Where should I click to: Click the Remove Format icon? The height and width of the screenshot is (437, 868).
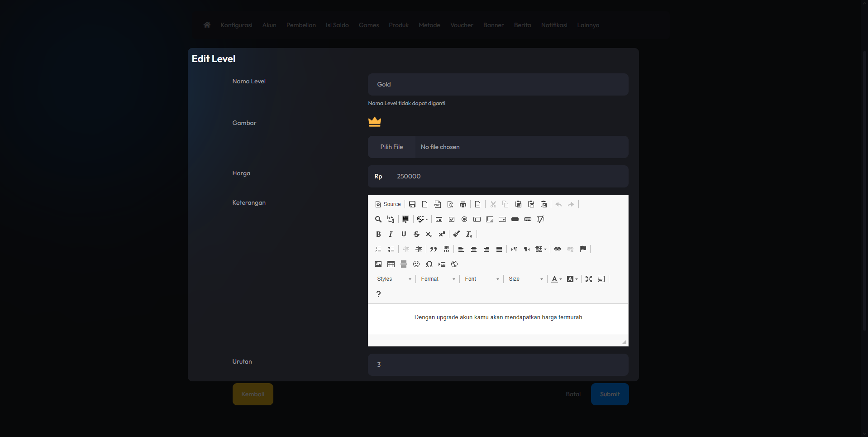(469, 234)
